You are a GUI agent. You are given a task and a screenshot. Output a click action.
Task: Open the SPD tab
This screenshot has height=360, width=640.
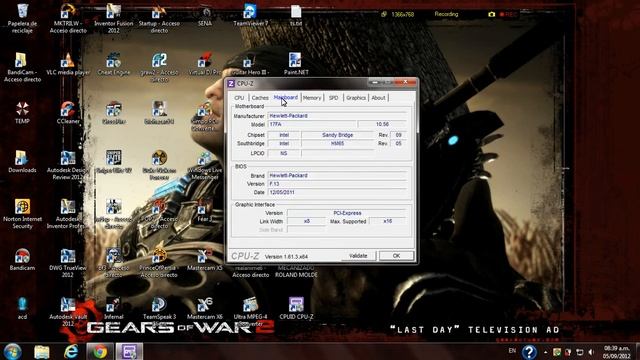[x=333, y=98]
